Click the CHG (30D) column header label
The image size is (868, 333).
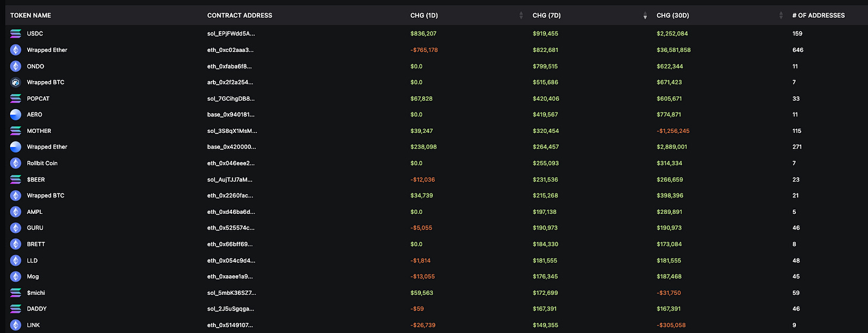672,15
